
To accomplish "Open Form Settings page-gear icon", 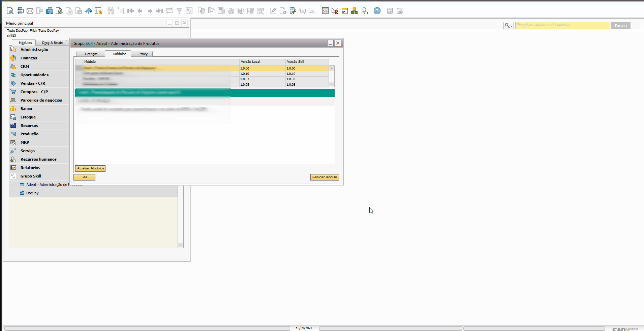I will (283, 11).
